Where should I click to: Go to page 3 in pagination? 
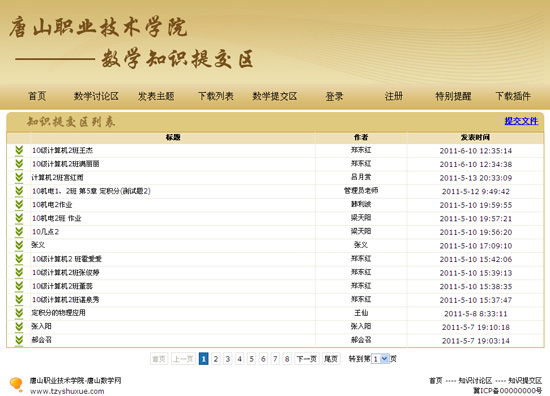228,359
